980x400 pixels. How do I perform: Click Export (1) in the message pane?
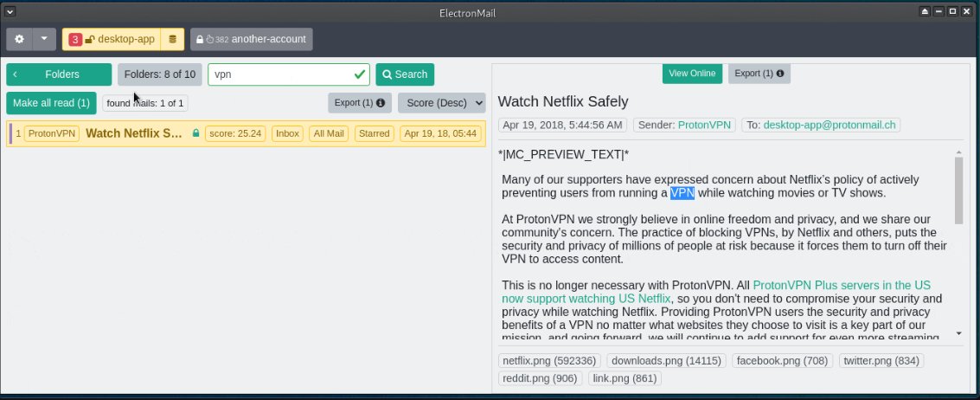759,74
